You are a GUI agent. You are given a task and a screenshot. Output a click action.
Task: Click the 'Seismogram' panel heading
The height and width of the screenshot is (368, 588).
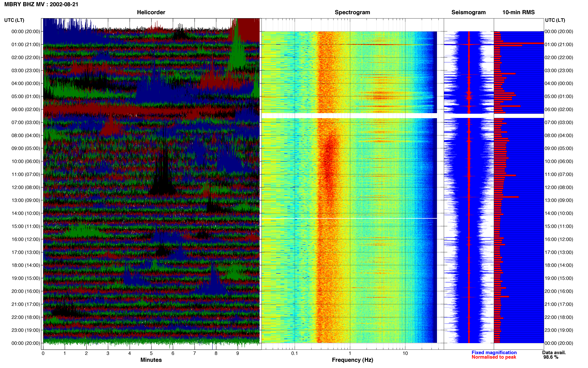pyautogui.click(x=468, y=12)
